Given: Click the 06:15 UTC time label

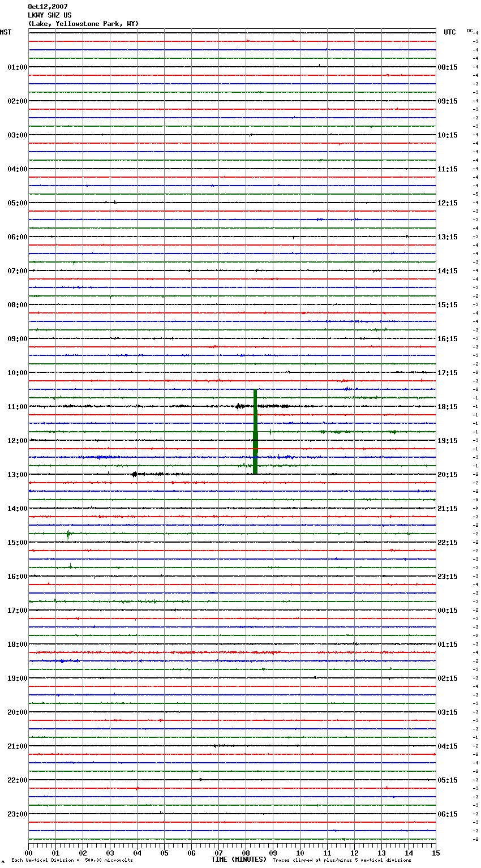Looking at the screenshot, I should click(x=448, y=814).
